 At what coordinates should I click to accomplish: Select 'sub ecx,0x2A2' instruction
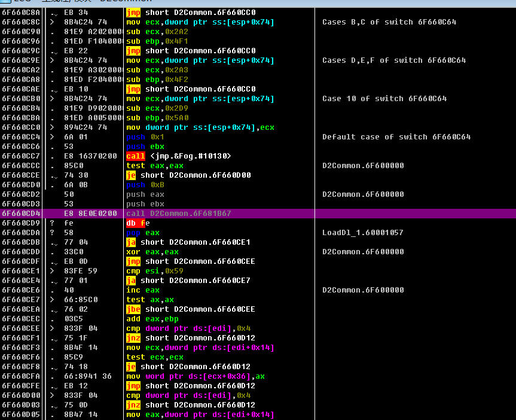(157, 32)
